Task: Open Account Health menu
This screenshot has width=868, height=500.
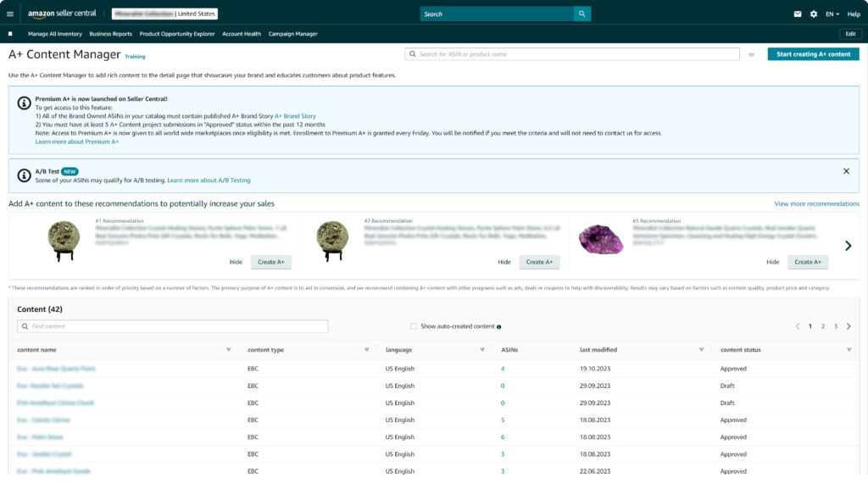Action: (242, 34)
